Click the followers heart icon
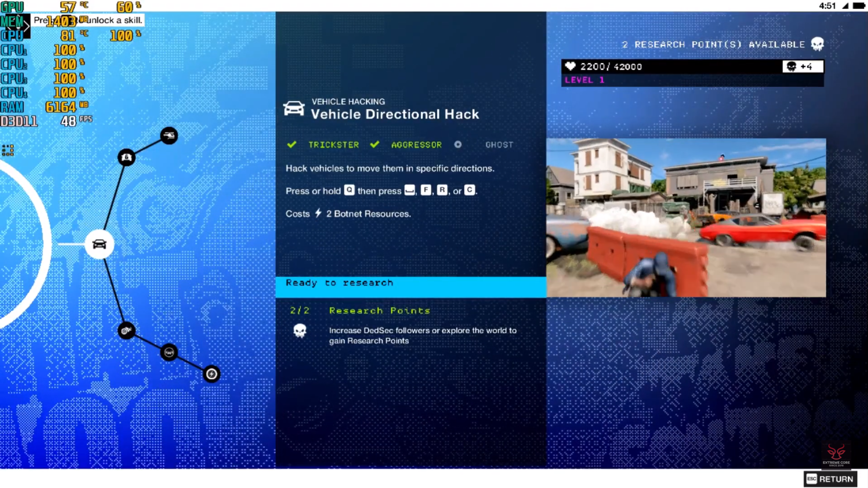Image resolution: width=868 pixels, height=488 pixels. click(x=570, y=66)
